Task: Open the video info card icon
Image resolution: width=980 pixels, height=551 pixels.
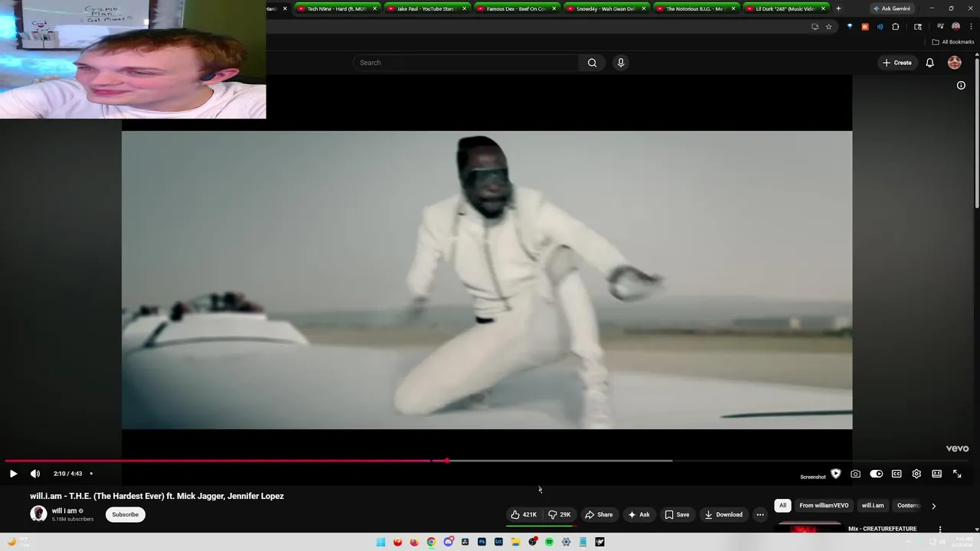Action: [961, 85]
